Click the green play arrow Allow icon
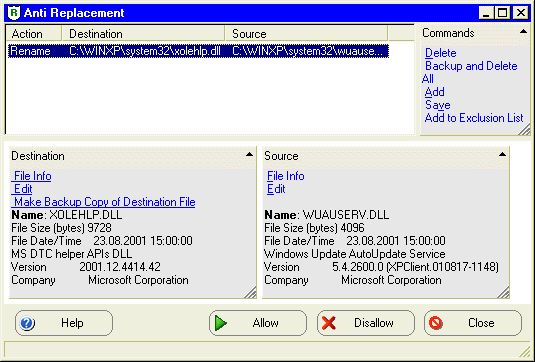Image resolution: width=535 pixels, height=362 pixels. tap(221, 323)
